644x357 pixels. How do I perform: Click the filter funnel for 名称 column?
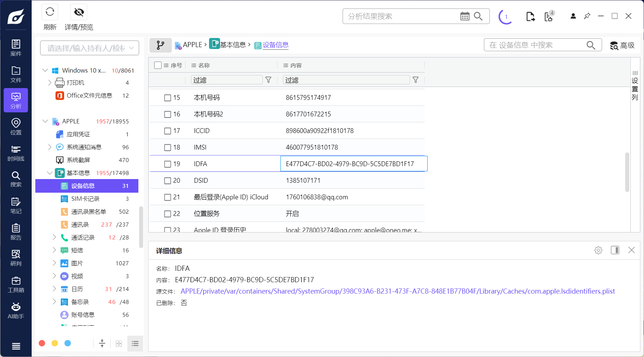point(268,80)
